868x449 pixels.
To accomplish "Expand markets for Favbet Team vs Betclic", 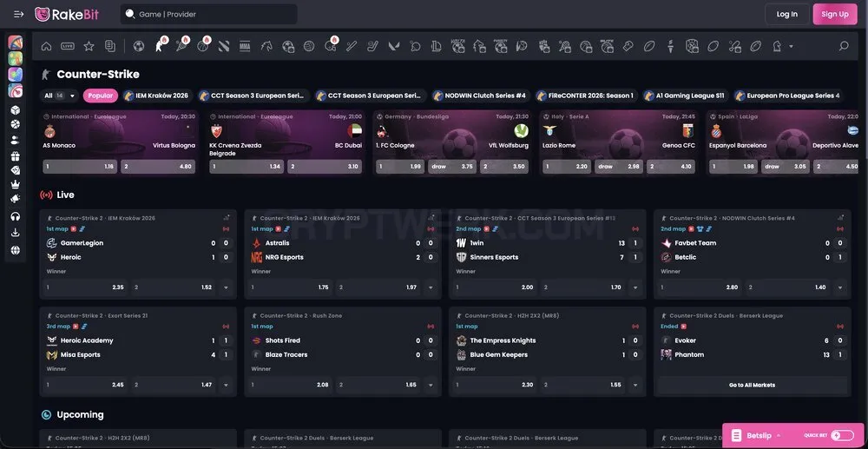I will (x=840, y=287).
